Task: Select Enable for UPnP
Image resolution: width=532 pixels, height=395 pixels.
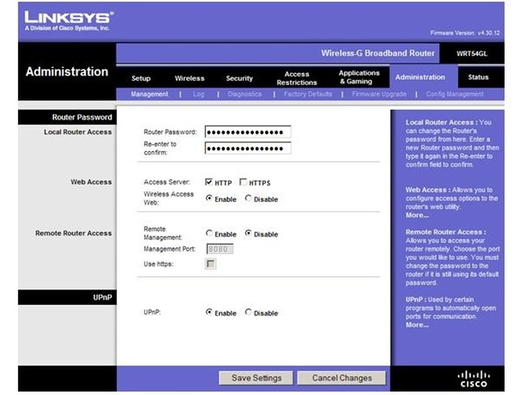Action: [209, 312]
